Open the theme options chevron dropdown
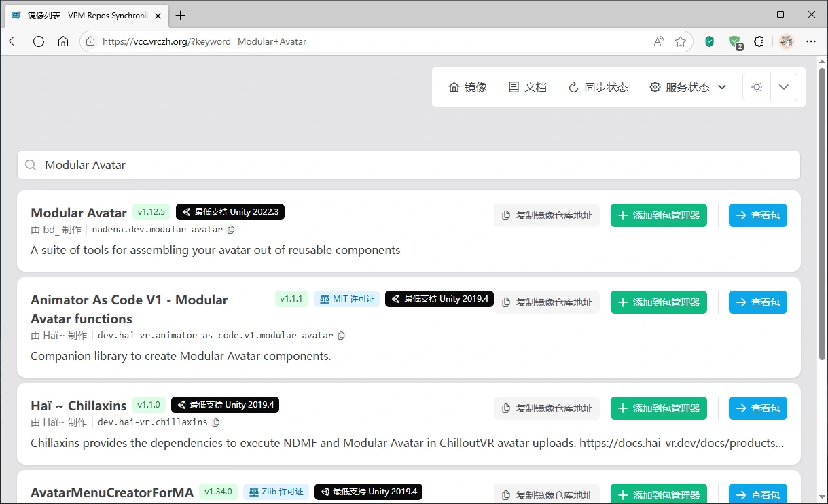The height and width of the screenshot is (504, 828). coord(784,87)
